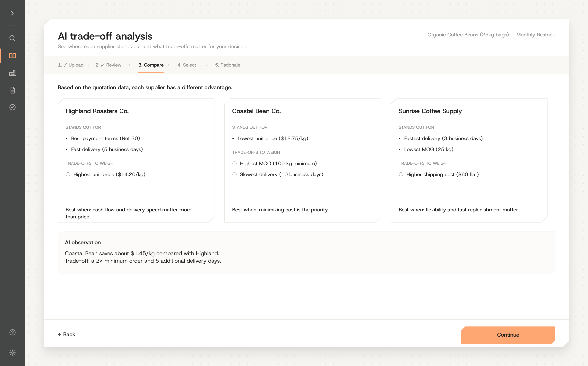The width and height of the screenshot is (588, 366).
Task: Select Highest unit price trade-off radio
Action: pos(68,174)
